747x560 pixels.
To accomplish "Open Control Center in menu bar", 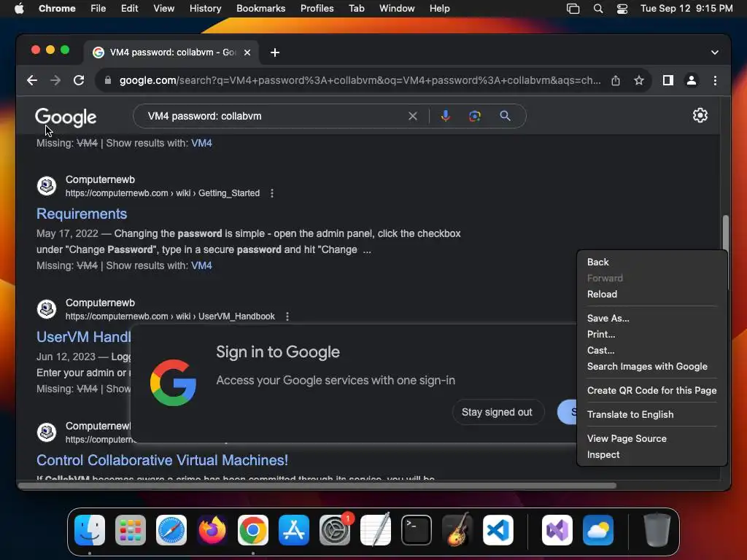I will [x=622, y=9].
